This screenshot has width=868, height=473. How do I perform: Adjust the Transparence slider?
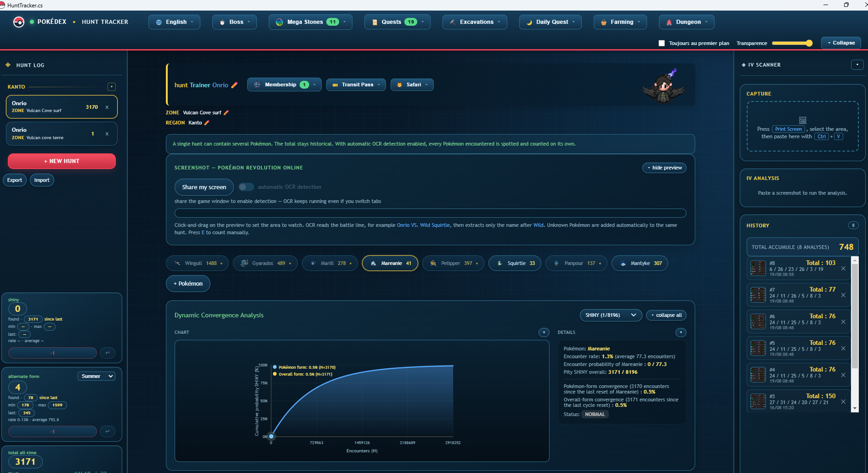[x=792, y=43]
